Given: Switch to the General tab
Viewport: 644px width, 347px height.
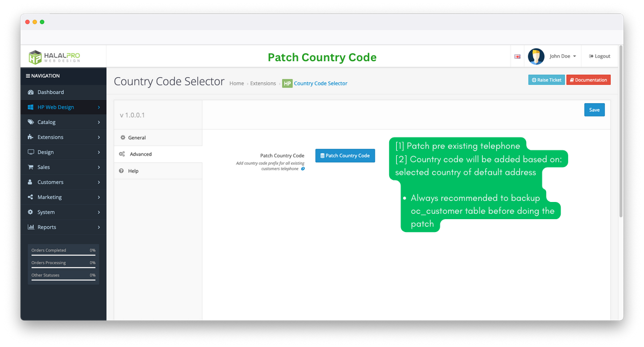Looking at the screenshot, I should (135, 138).
